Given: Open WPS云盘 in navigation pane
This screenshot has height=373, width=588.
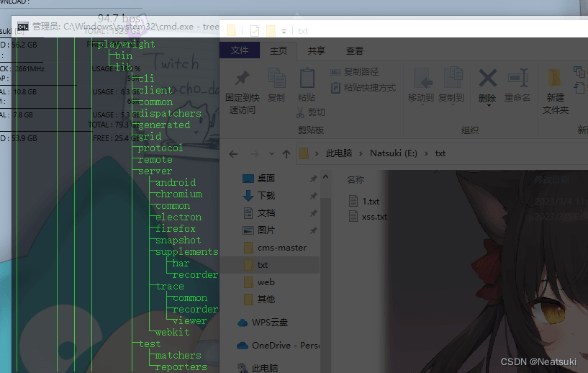Looking at the screenshot, I should 263,323.
